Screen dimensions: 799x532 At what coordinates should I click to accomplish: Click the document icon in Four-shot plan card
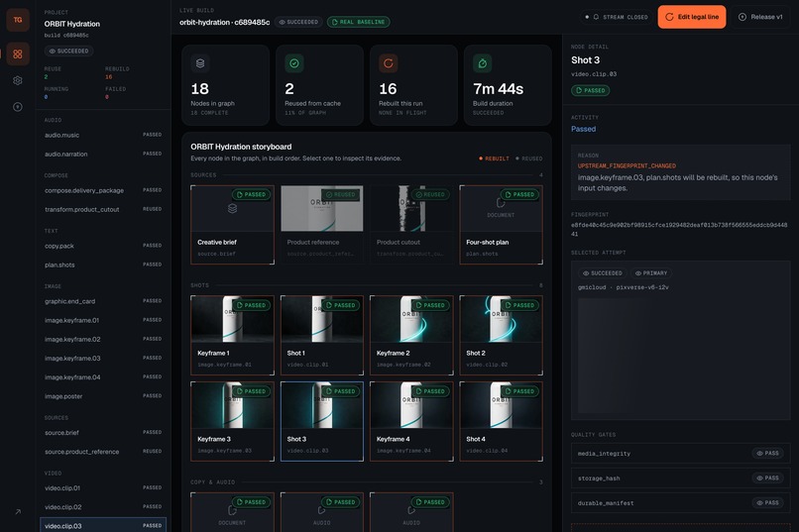(x=501, y=203)
